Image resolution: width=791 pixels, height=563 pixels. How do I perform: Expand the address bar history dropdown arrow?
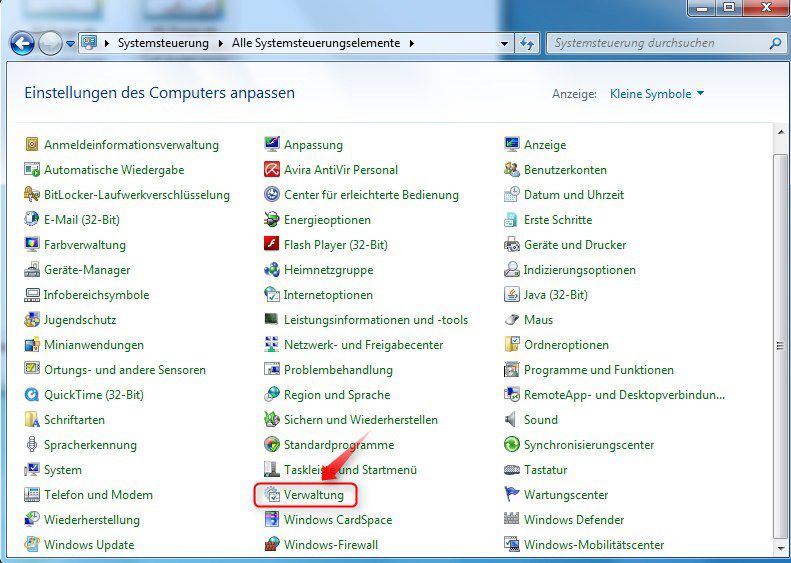504,44
